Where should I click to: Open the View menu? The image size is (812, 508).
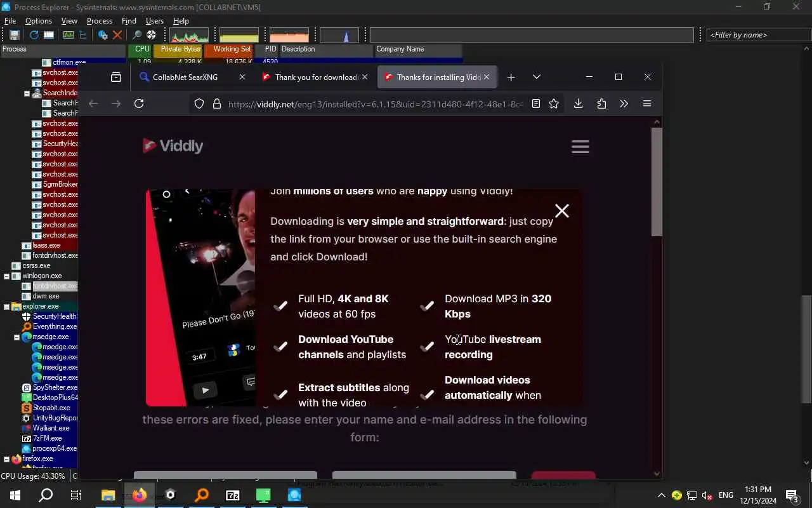pos(69,21)
